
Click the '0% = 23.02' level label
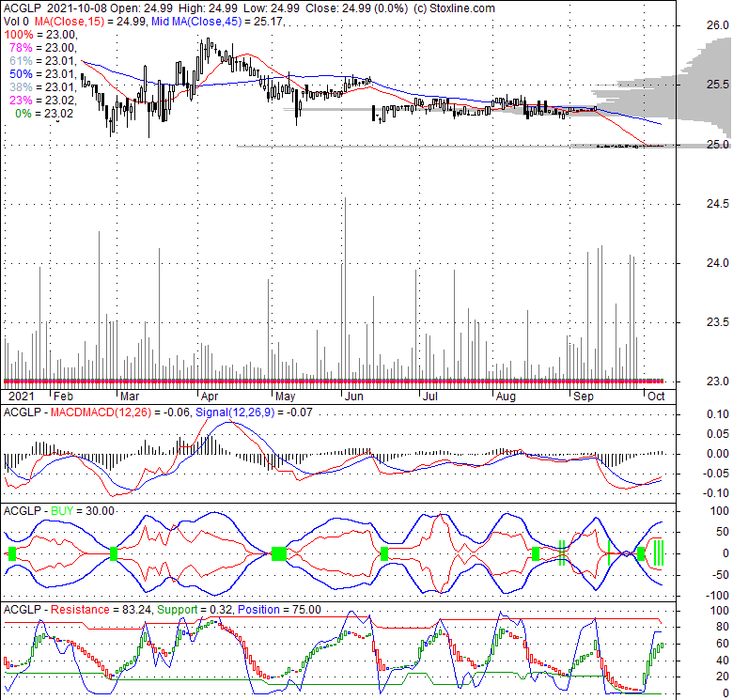(44, 113)
